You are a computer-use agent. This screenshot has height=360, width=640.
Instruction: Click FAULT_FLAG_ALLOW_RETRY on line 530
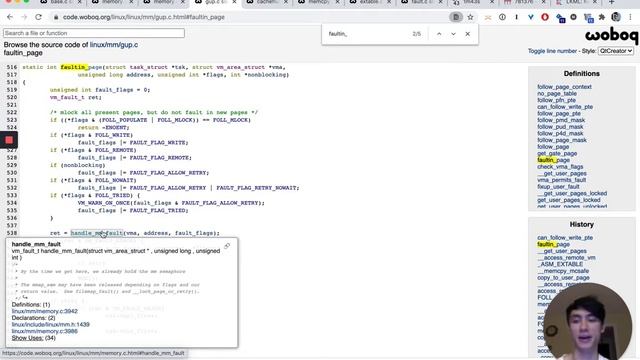pyautogui.click(x=169, y=173)
